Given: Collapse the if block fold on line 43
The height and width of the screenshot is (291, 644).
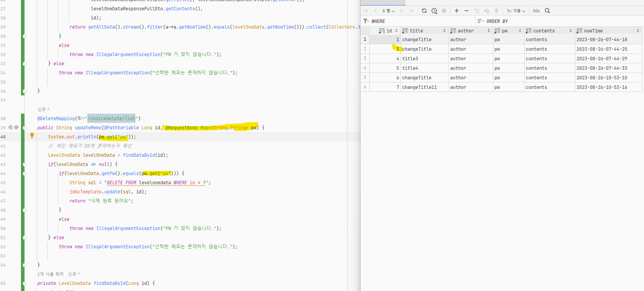Looking at the screenshot, I should pyautogui.click(x=24, y=164).
